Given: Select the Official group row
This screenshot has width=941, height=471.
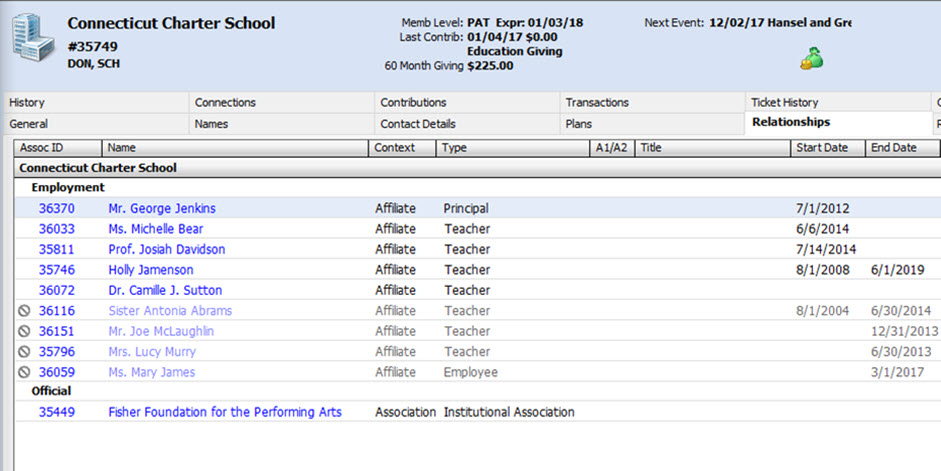Looking at the screenshot, I should pos(51,391).
